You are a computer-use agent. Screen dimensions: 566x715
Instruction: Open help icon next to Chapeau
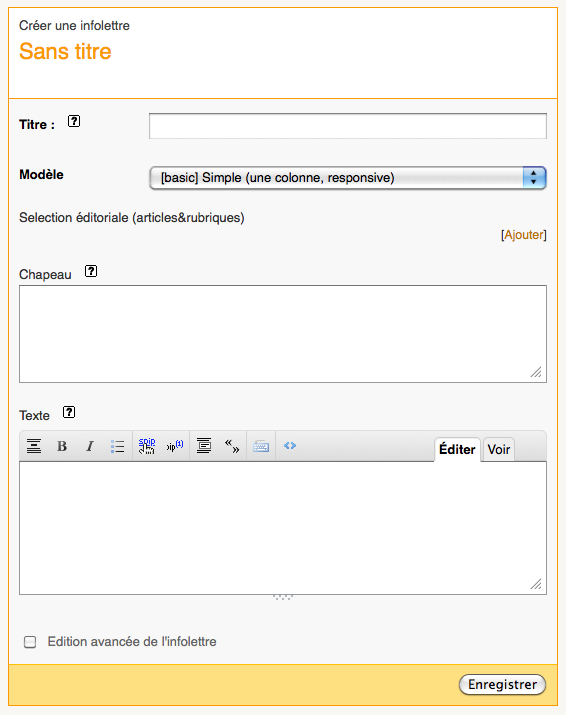[91, 271]
